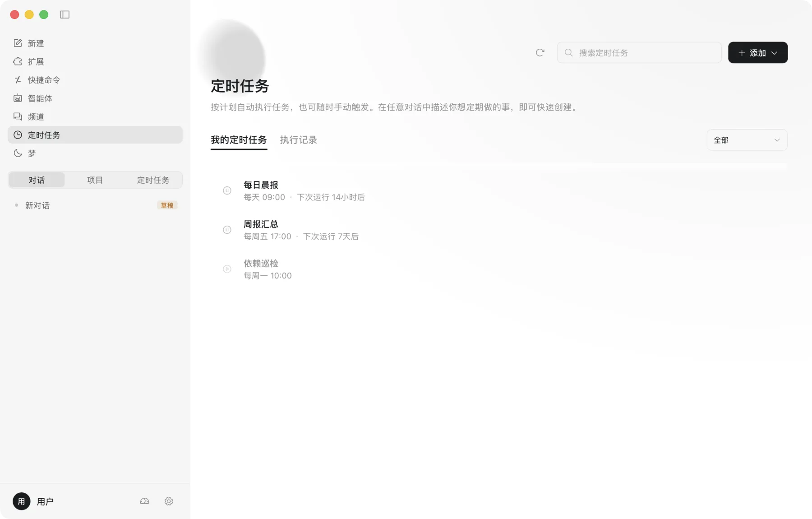The height and width of the screenshot is (519, 812).
Task: Switch to 我的定时任务 tab
Action: (239, 140)
